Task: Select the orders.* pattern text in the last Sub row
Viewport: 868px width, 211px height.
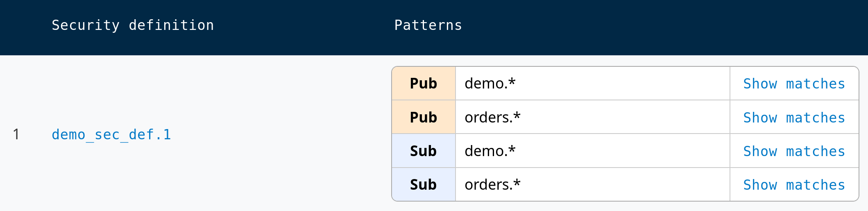Action: 492,185
